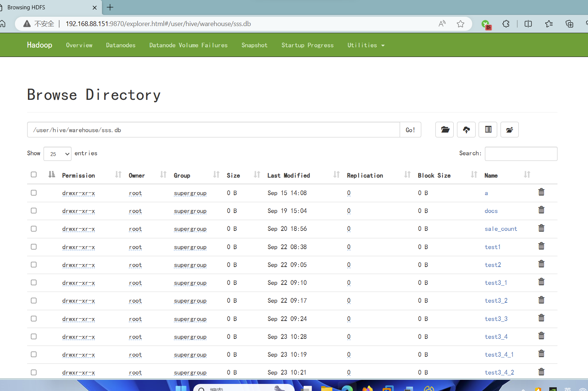Delete test3_1 directory trash icon

541,282
